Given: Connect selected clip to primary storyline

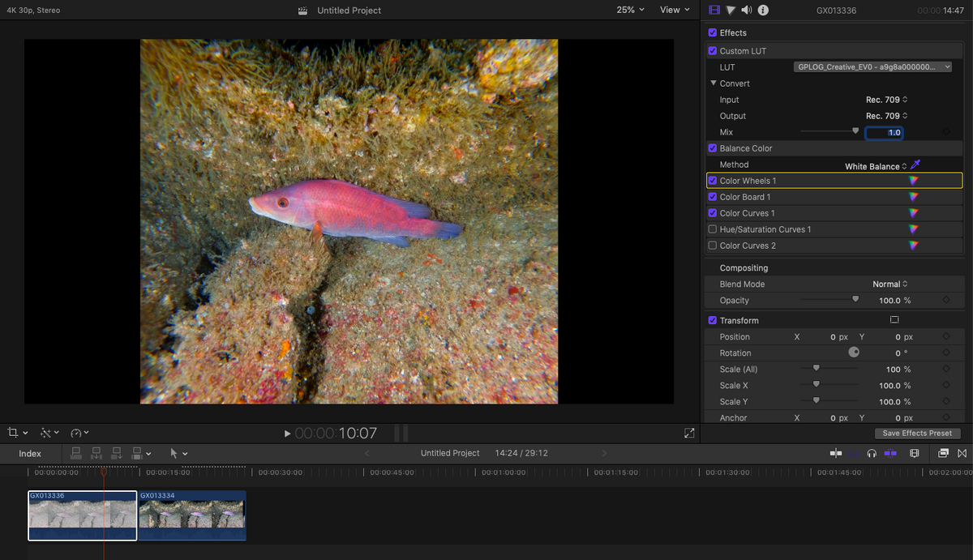Looking at the screenshot, I should pos(76,453).
